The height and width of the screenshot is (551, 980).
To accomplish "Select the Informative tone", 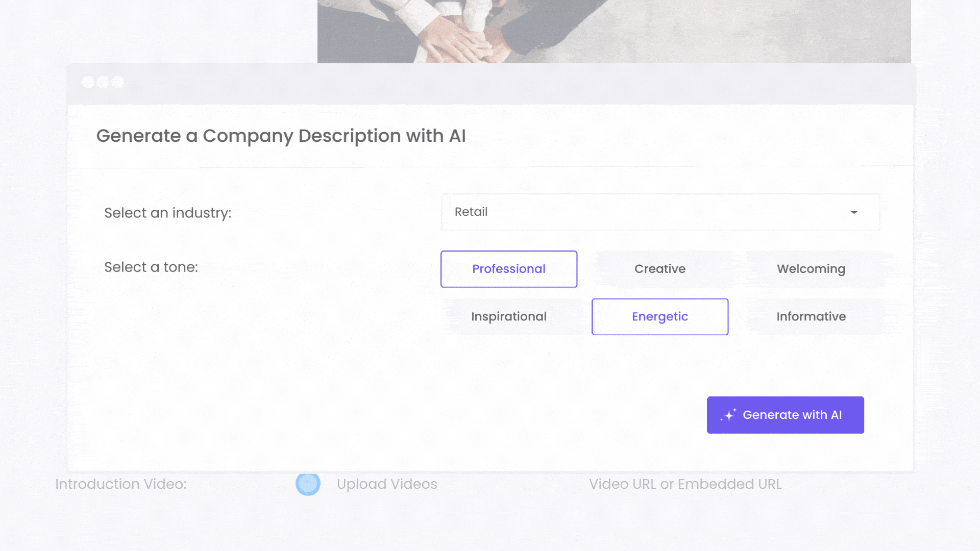I will [x=811, y=316].
